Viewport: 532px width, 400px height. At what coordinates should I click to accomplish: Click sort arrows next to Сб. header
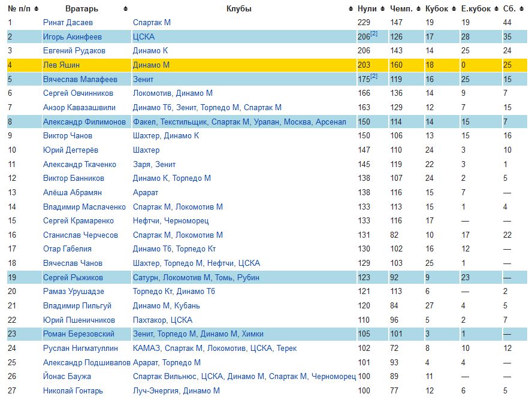[x=521, y=9]
